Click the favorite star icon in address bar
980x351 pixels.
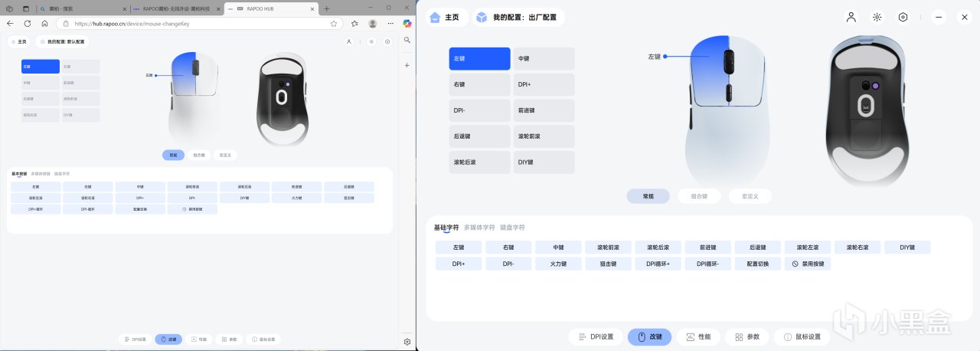354,24
